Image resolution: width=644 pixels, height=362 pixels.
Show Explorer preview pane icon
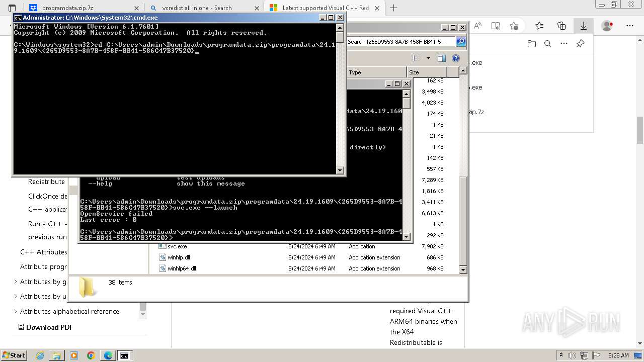coord(441,58)
